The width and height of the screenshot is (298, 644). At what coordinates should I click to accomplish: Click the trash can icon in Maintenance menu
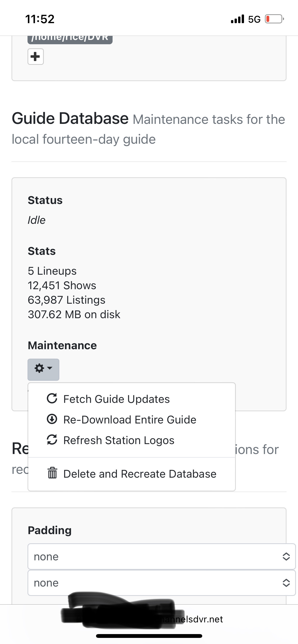pyautogui.click(x=52, y=473)
